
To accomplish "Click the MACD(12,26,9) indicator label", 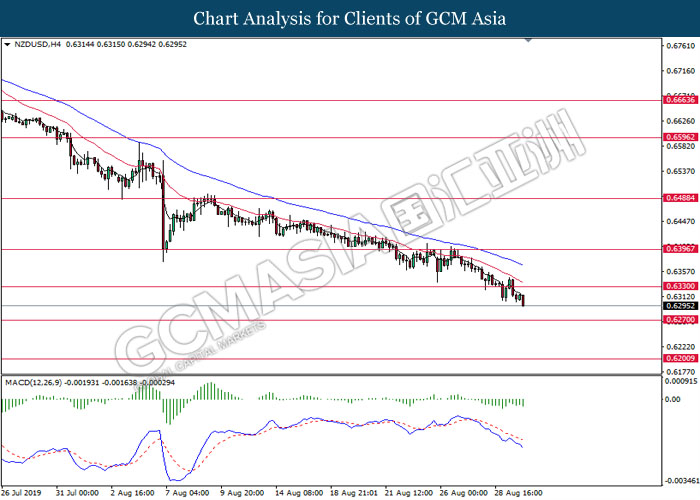I will [x=35, y=382].
